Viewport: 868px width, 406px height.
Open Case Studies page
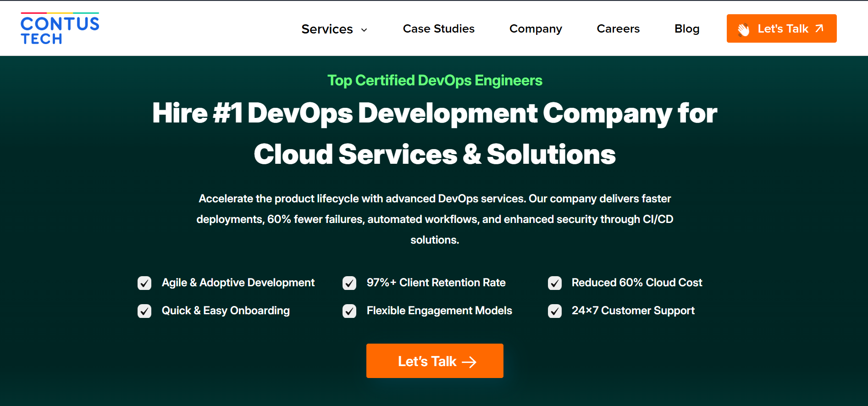click(438, 28)
